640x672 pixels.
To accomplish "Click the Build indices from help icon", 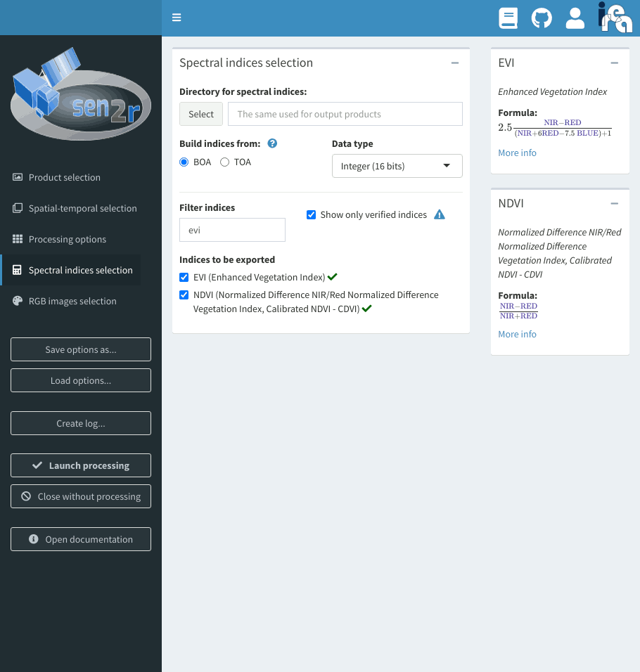I will [272, 143].
